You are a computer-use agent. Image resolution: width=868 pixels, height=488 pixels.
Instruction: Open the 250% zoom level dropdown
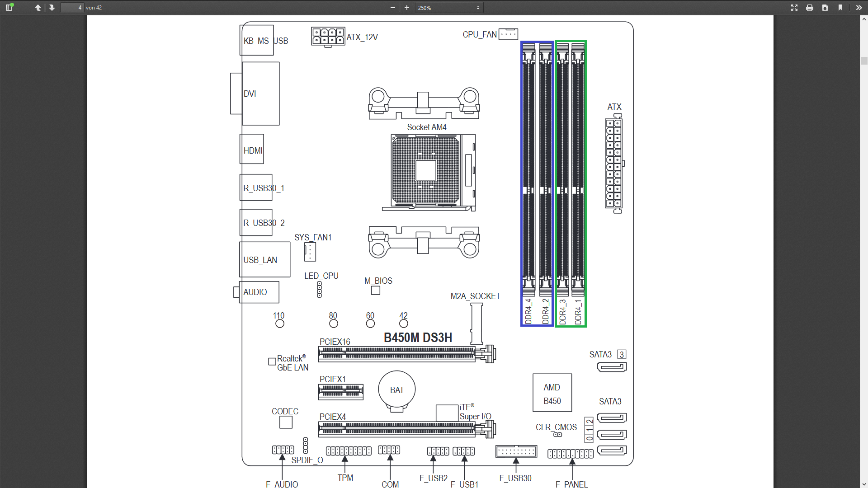click(x=449, y=7)
